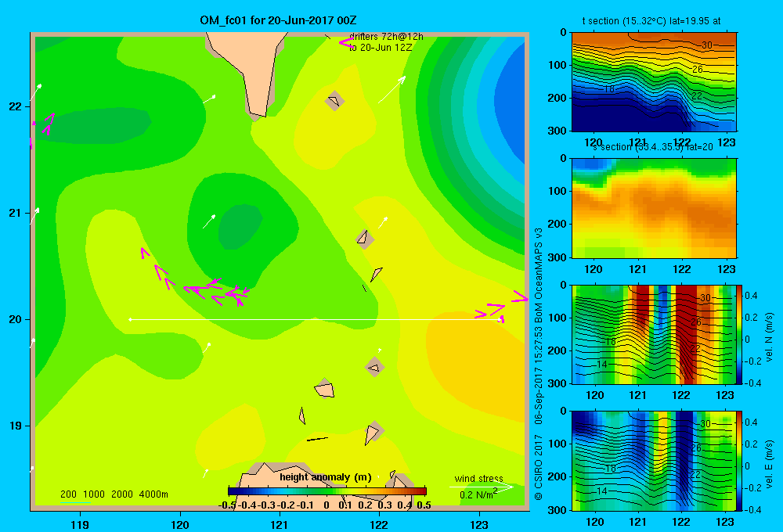Click the magenta drifter legend arrow beside 'drifters'
The width and height of the screenshot is (783, 532).
[x=345, y=42]
